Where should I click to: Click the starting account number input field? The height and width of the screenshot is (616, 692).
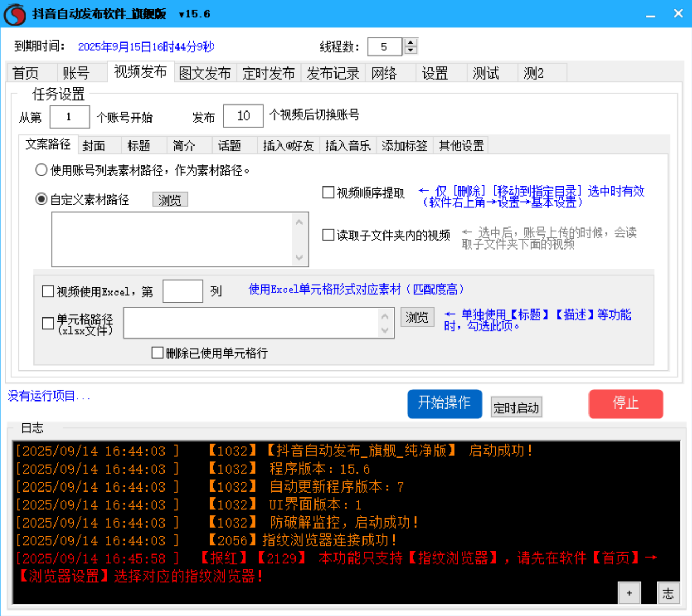[70, 116]
